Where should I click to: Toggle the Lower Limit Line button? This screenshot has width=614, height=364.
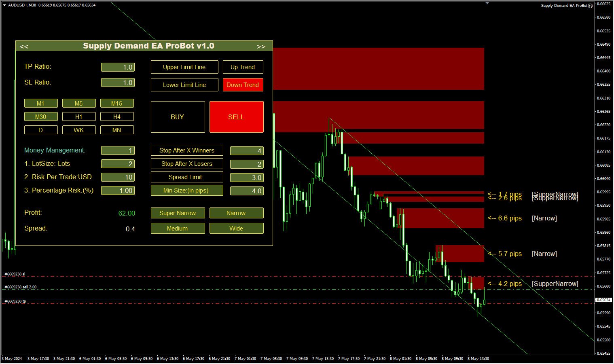point(184,85)
